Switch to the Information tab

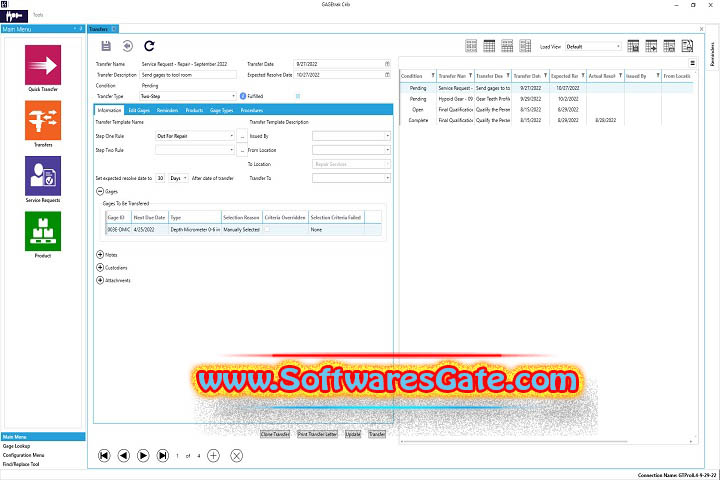[x=109, y=110]
